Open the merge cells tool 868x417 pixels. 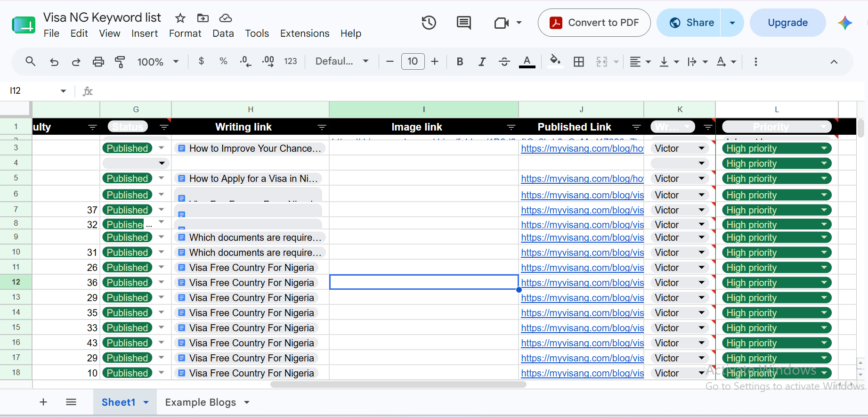[x=602, y=62]
